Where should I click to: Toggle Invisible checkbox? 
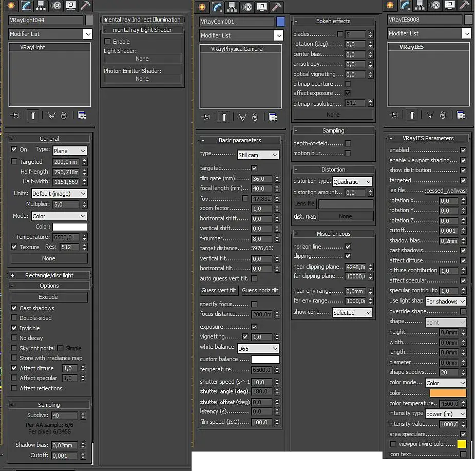[14, 328]
